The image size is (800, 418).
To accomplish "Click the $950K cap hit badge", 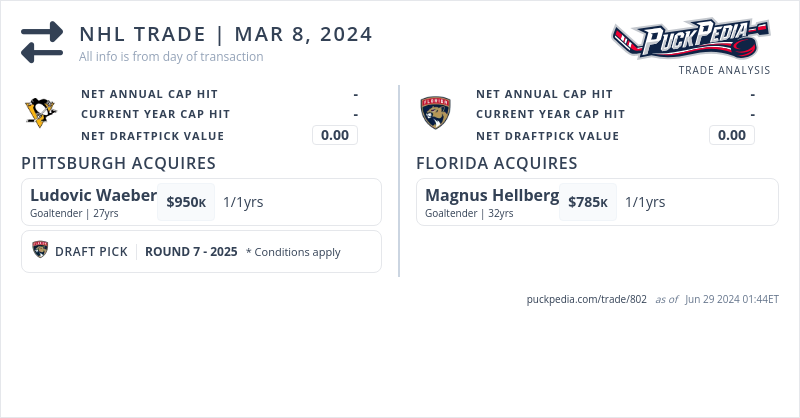I will (x=186, y=202).
